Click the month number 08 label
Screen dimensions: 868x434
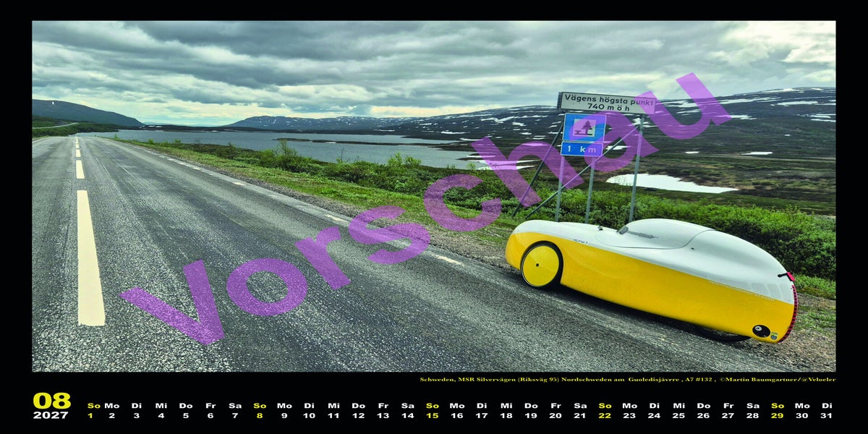51,401
